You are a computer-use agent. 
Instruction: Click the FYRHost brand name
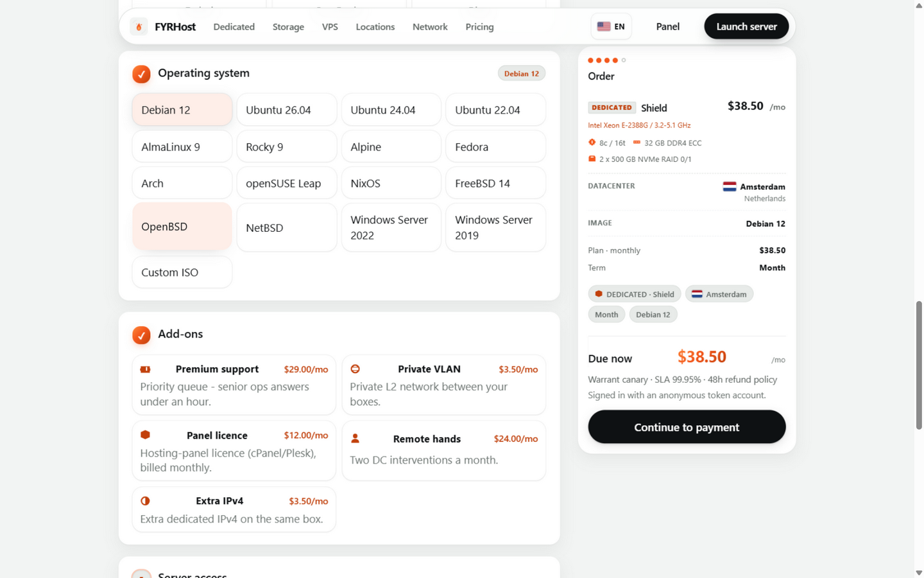pyautogui.click(x=175, y=27)
